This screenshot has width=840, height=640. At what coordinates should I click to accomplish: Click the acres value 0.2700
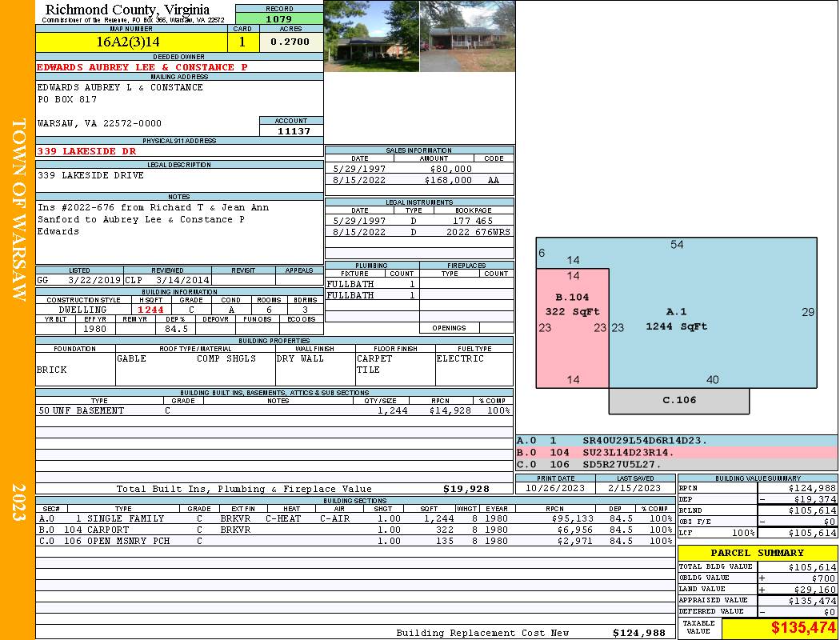click(x=290, y=42)
